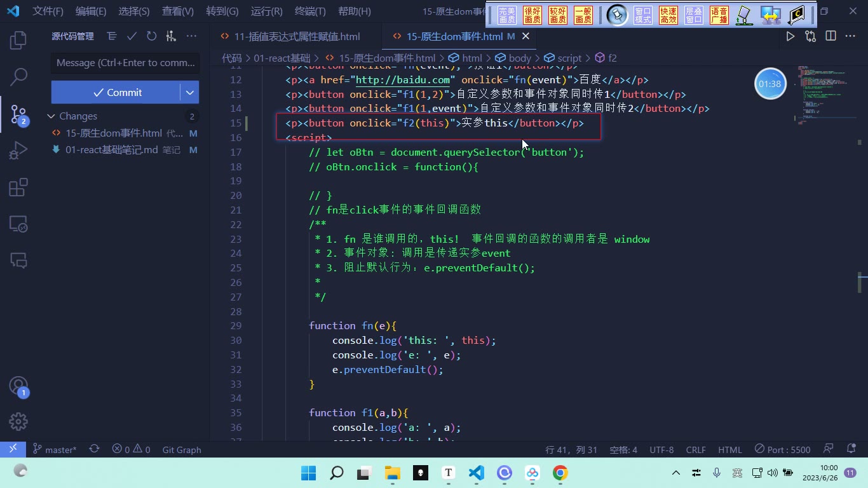
Task: Open the Explorer view in the activity bar
Action: pyautogui.click(x=18, y=40)
